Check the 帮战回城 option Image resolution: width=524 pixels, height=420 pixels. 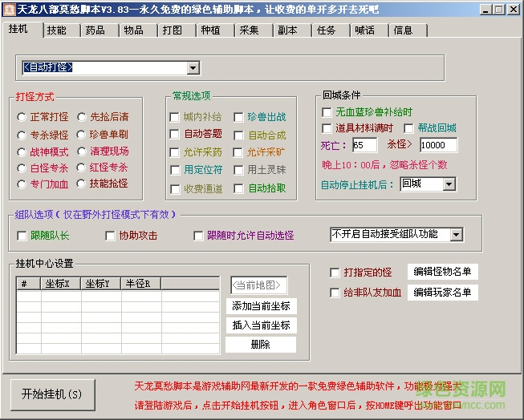tap(408, 128)
